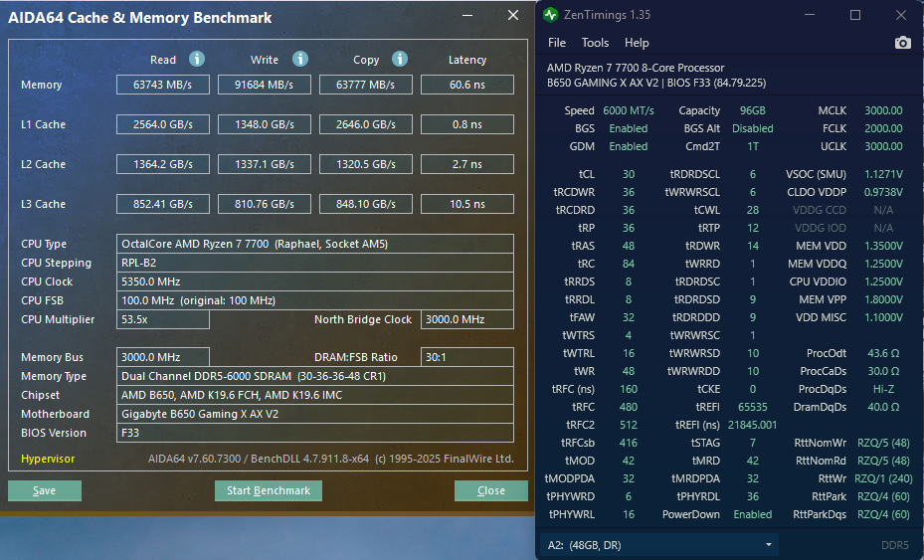The height and width of the screenshot is (560, 924).
Task: Click L2 Cache Copy value 1320.5 GB/s
Action: click(x=365, y=164)
